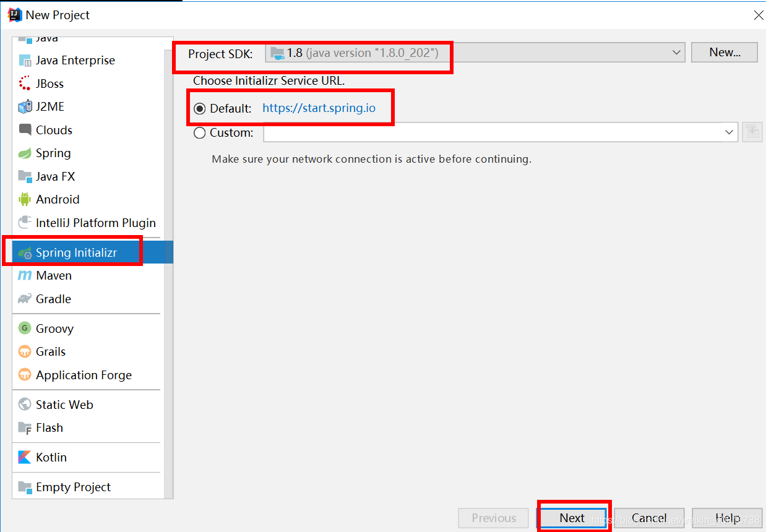Click the Groovy green G icon
766x532 pixels.
pos(25,328)
